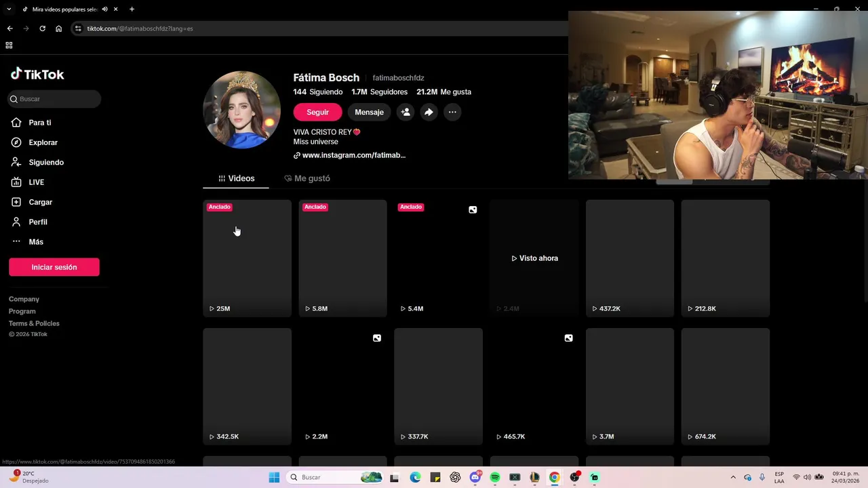Send a message via Mensaje button
The image size is (868, 488).
click(369, 113)
